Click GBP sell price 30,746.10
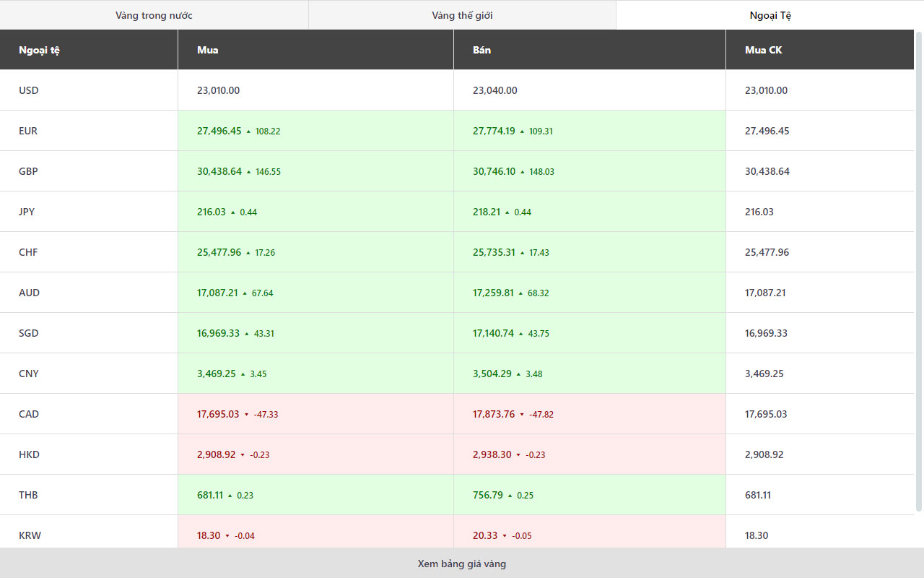Image resolution: width=924 pixels, height=578 pixels. (494, 171)
